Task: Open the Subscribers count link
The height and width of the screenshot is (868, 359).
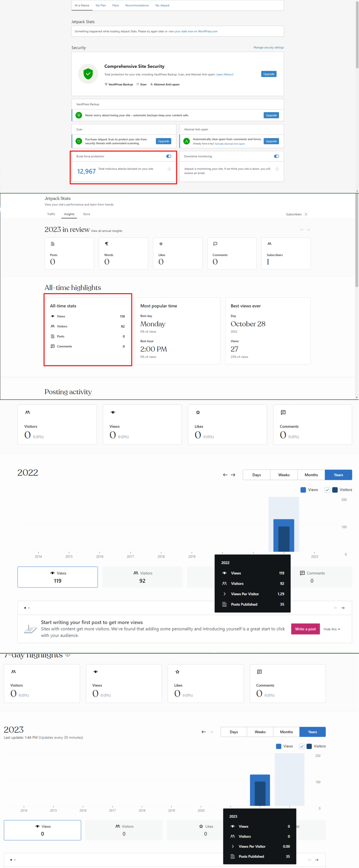Action: 297,214
